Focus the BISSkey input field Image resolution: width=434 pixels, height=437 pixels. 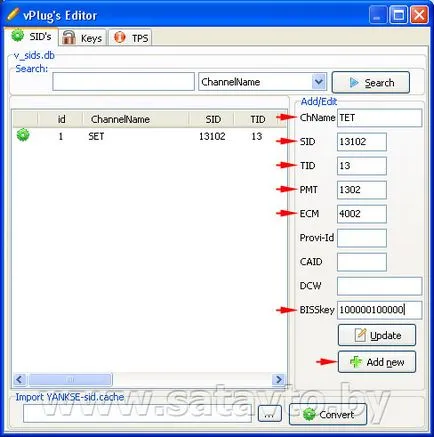coord(379,310)
